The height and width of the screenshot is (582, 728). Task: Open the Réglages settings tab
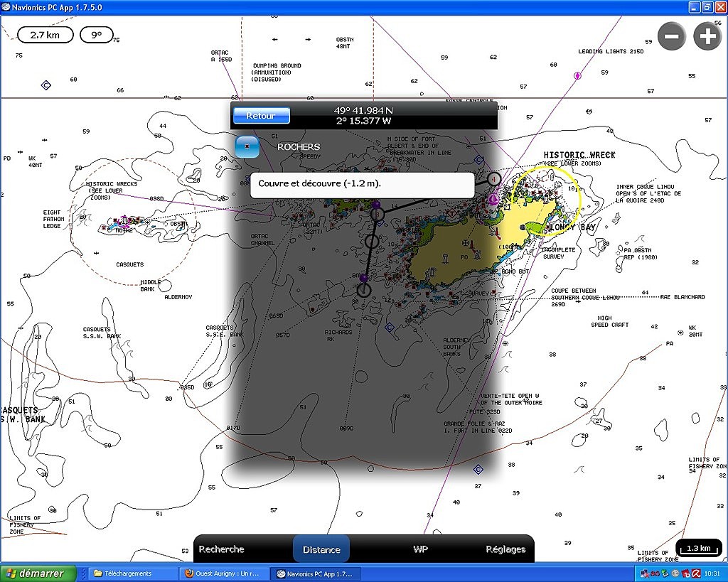pos(505,549)
